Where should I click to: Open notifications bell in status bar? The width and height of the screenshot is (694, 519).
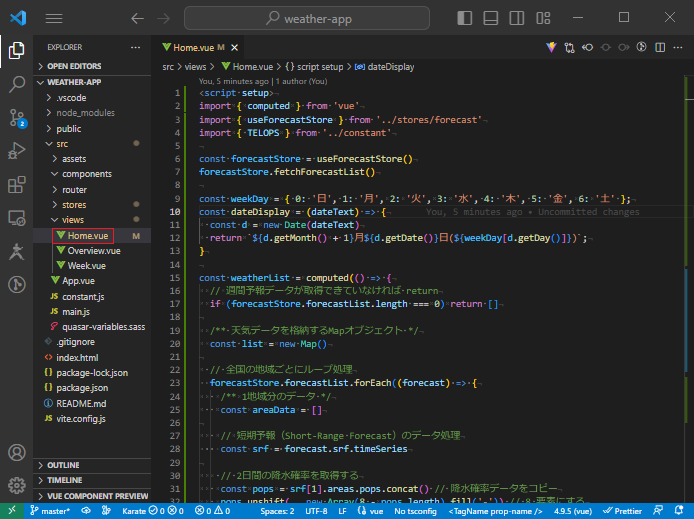point(679,511)
